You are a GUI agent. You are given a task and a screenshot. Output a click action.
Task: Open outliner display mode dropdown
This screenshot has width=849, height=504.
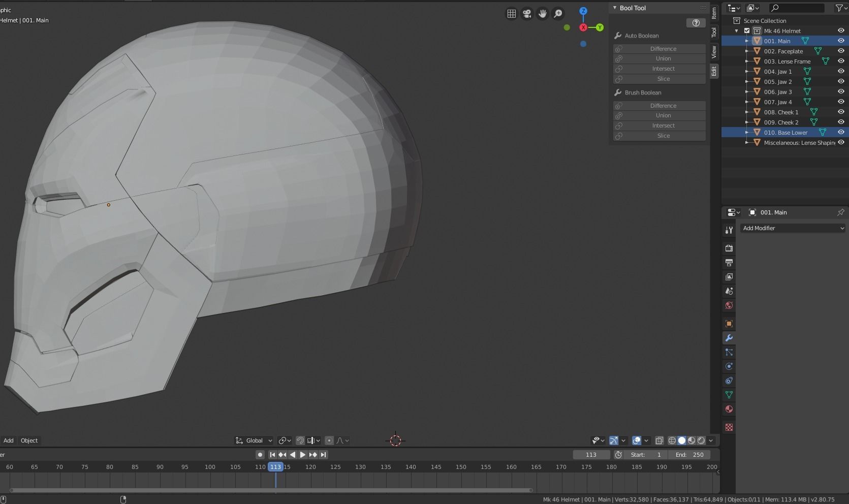coord(734,8)
